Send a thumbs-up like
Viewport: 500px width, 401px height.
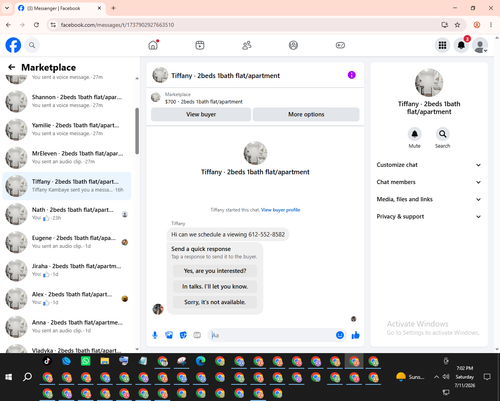[x=356, y=335]
